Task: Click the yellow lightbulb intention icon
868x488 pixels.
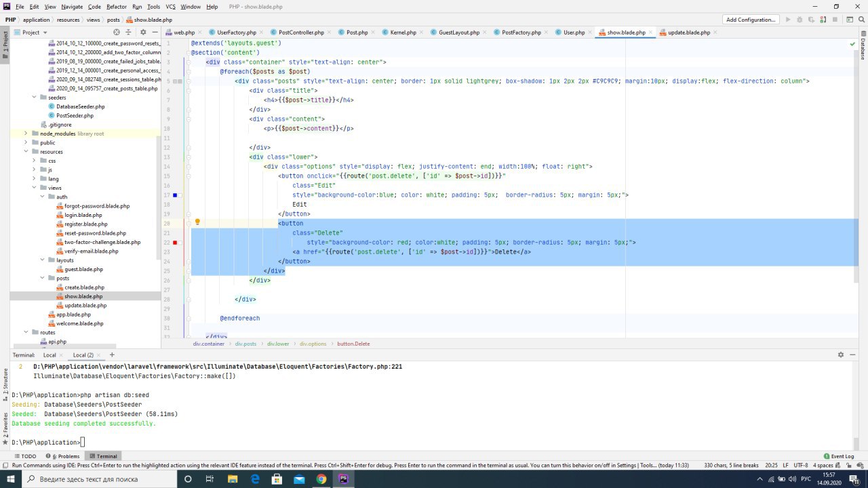Action: (197, 222)
